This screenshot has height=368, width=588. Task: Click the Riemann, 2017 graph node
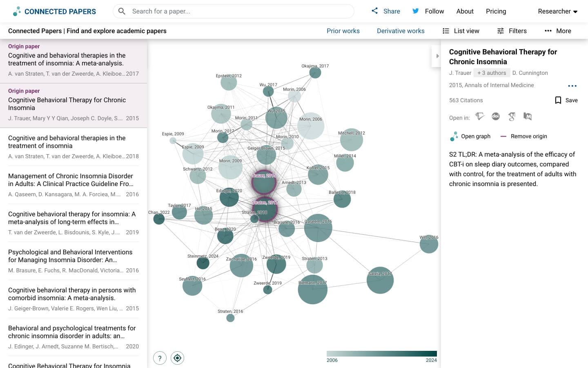[x=313, y=289]
